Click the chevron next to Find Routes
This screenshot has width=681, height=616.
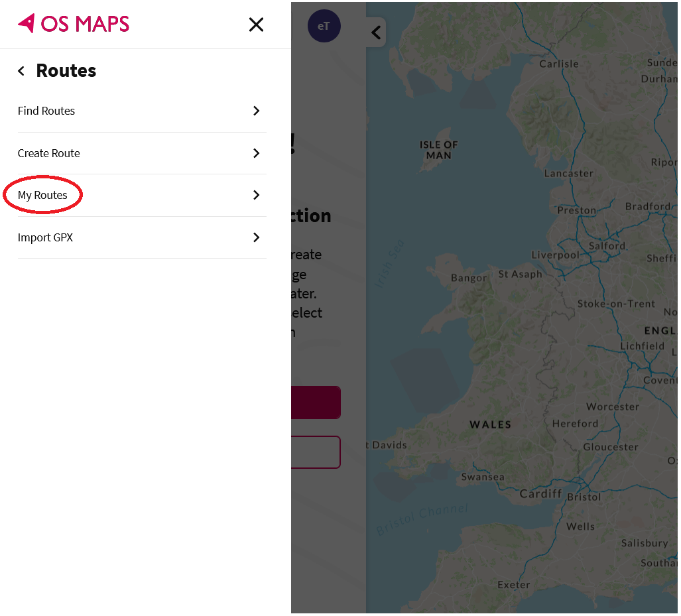click(x=256, y=111)
